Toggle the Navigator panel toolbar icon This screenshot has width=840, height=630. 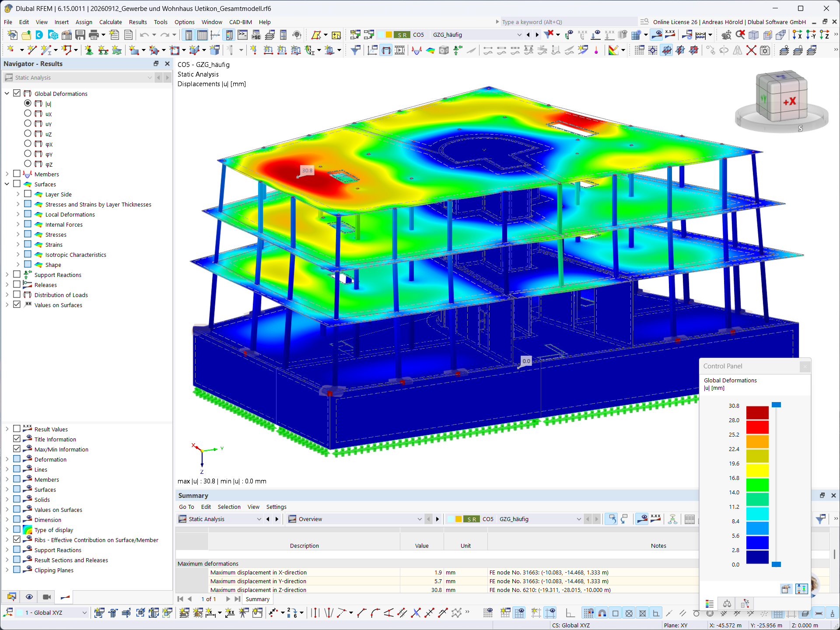click(x=189, y=35)
